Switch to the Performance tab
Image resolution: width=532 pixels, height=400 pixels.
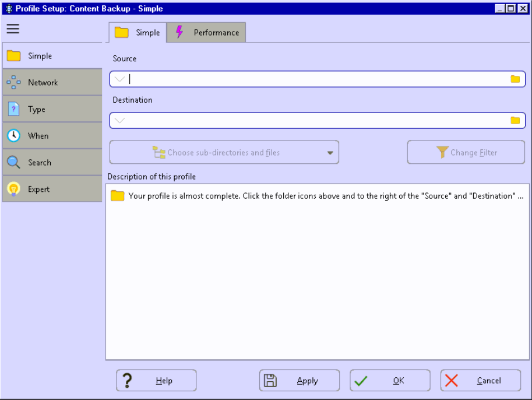[206, 33]
